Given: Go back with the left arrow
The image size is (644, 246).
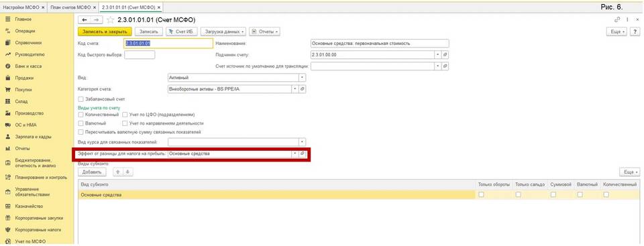Looking at the screenshot, I should [x=85, y=19].
